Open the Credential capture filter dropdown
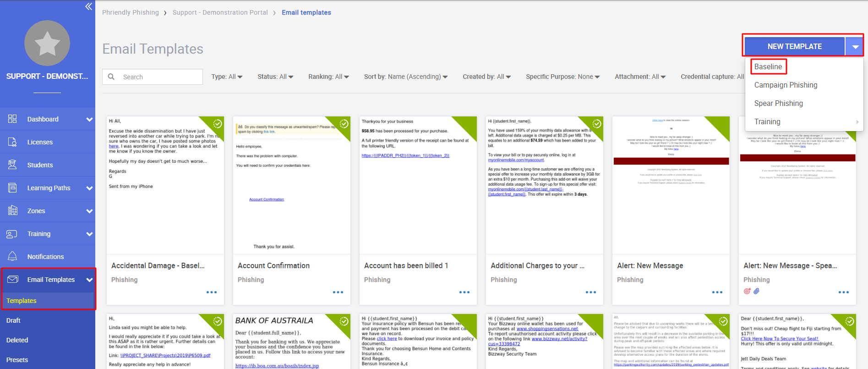Image resolution: width=868 pixels, height=369 pixels. (x=712, y=77)
